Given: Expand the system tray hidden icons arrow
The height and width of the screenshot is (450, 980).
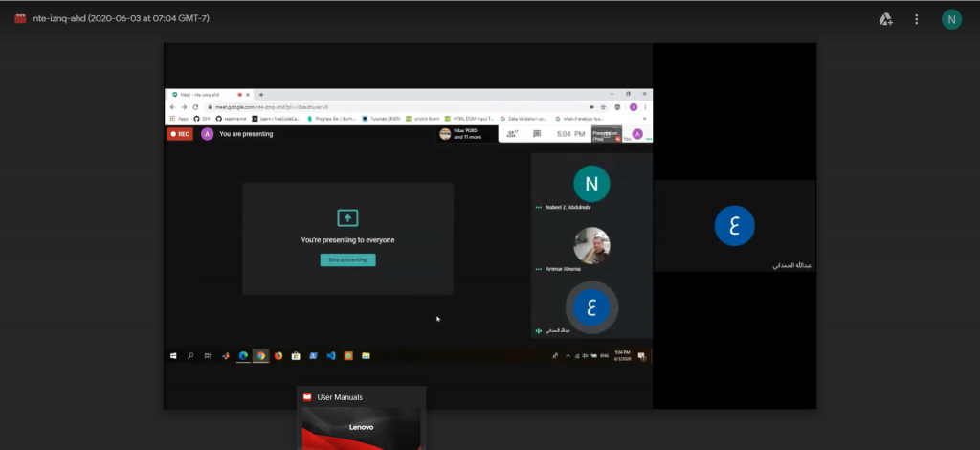Looking at the screenshot, I should click(568, 356).
